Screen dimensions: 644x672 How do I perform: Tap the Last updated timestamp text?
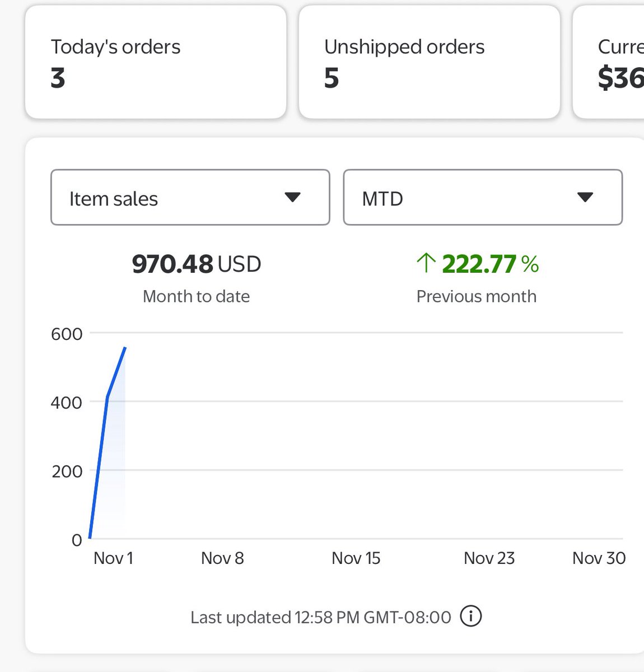pos(320,617)
